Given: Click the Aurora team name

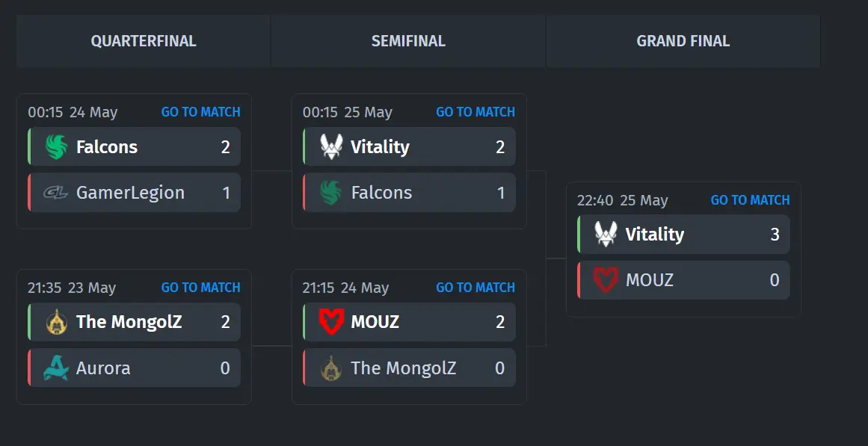Looking at the screenshot, I should [x=103, y=368].
